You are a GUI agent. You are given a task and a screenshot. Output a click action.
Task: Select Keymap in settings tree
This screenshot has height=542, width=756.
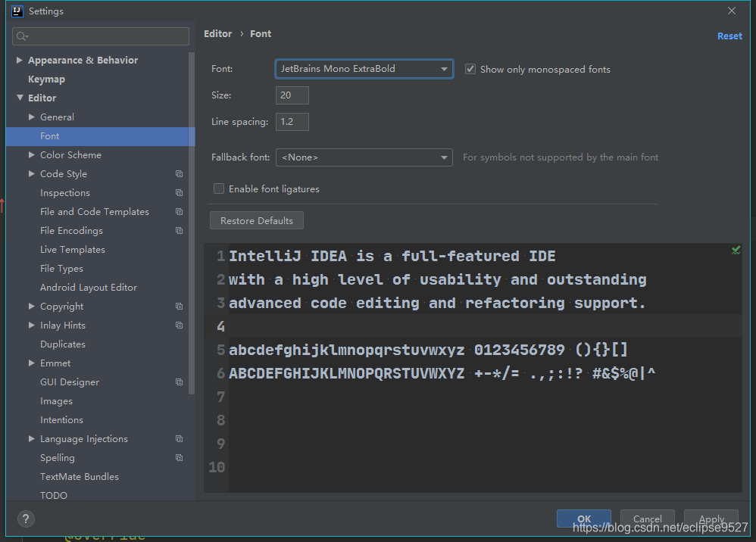coord(46,79)
